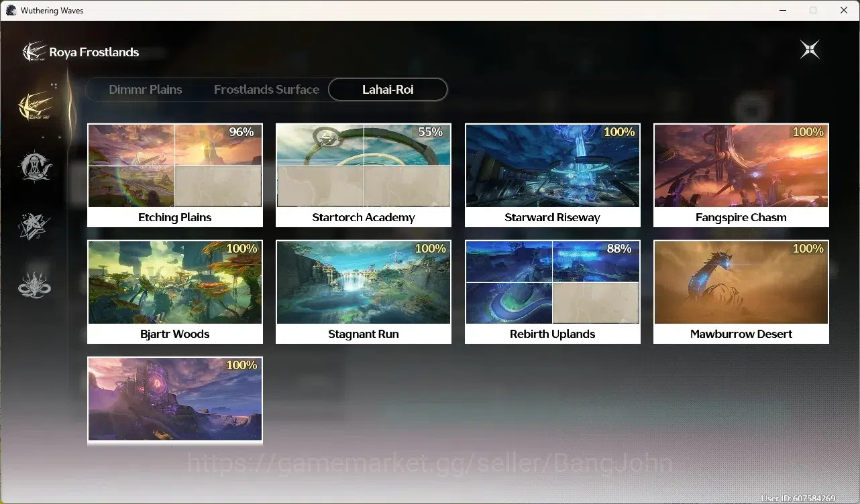
Task: View the Mawburrow Desert area card
Action: [741, 292]
